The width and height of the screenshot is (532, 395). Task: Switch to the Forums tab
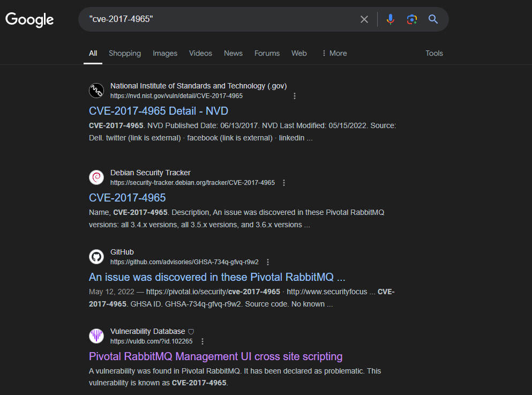267,53
